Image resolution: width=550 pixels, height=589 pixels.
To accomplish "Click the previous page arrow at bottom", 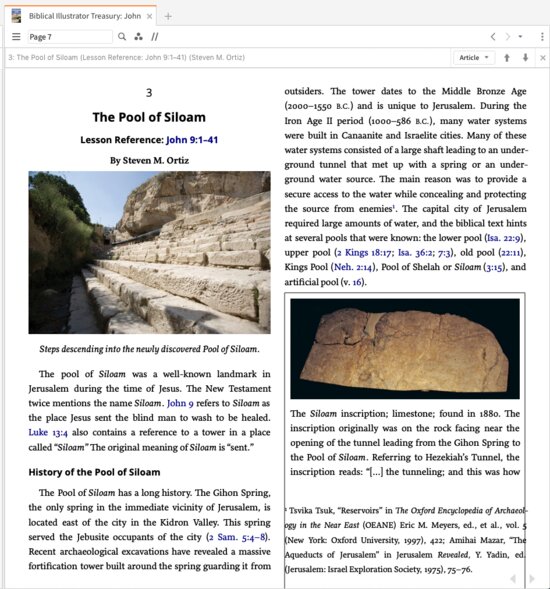I will coord(512,578).
